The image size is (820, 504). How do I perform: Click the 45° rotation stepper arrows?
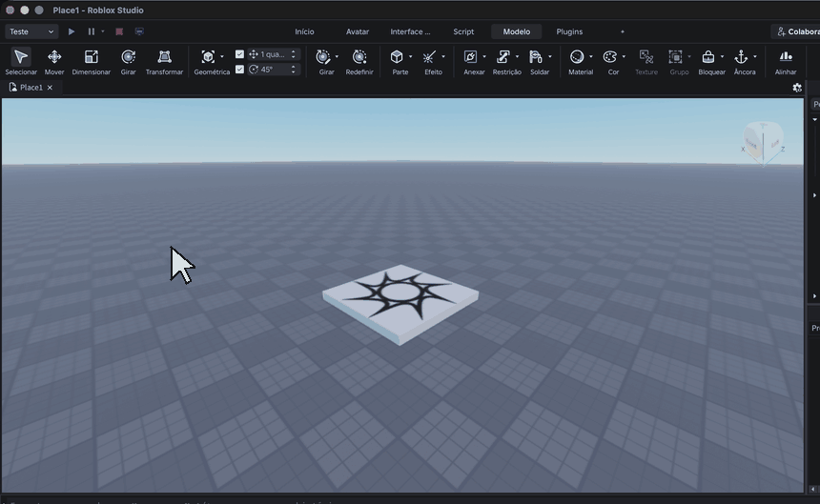pos(294,69)
